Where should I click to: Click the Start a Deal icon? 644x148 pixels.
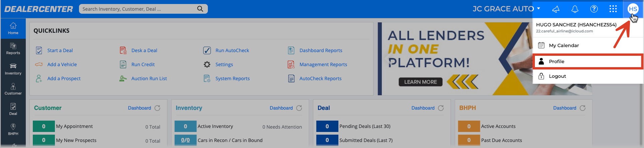(39, 50)
